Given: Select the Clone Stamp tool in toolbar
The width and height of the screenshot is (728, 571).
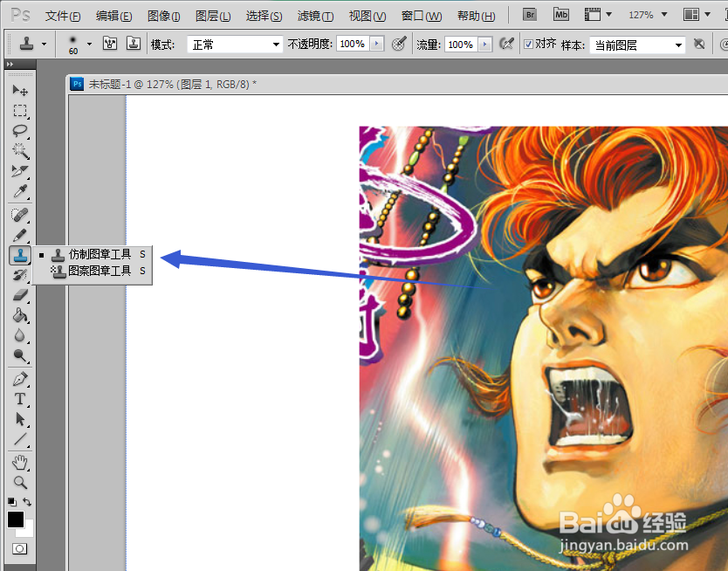Looking at the screenshot, I should [x=20, y=255].
